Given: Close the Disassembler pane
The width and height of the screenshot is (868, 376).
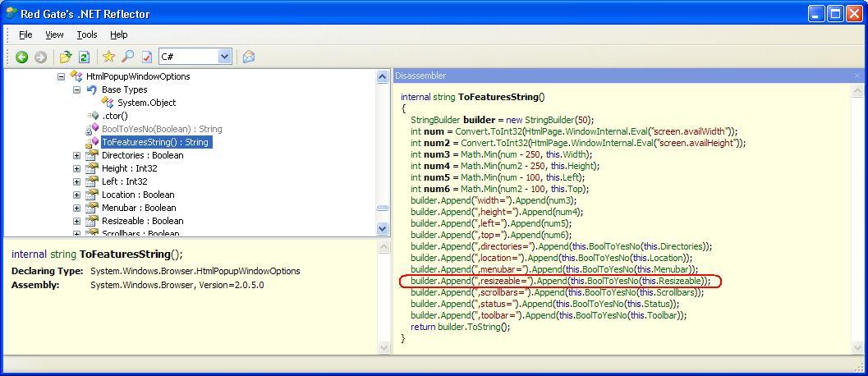Looking at the screenshot, I should coord(857,76).
